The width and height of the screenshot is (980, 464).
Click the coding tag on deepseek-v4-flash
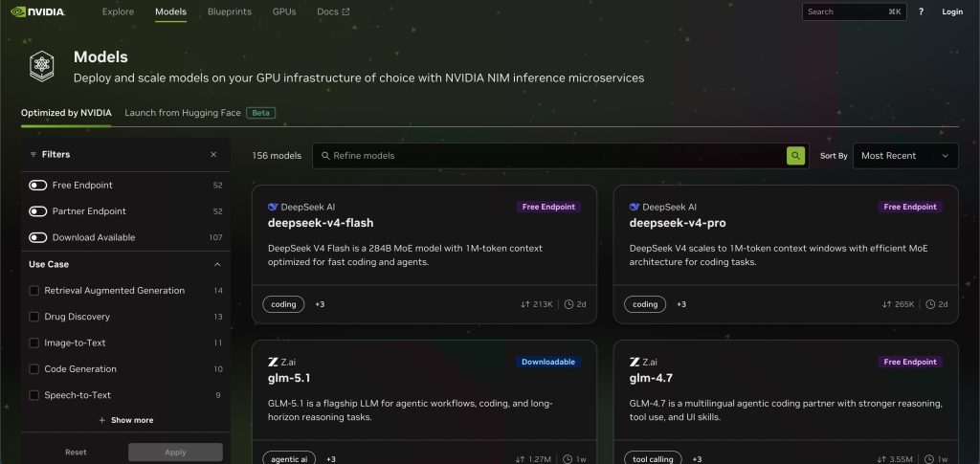coord(283,304)
